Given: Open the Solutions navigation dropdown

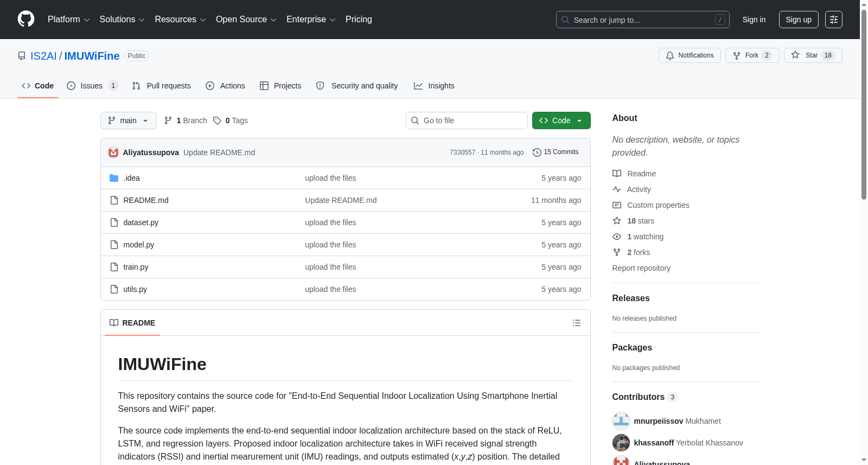Looking at the screenshot, I should (122, 20).
